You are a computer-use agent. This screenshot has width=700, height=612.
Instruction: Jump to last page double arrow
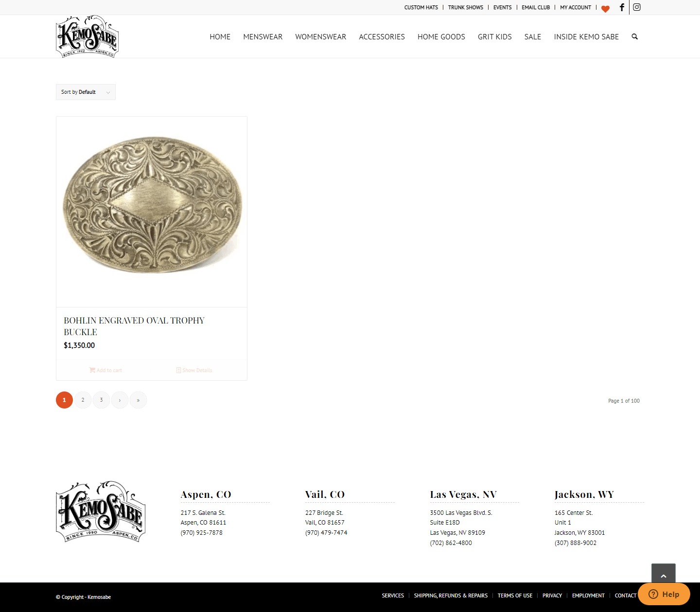tap(138, 400)
